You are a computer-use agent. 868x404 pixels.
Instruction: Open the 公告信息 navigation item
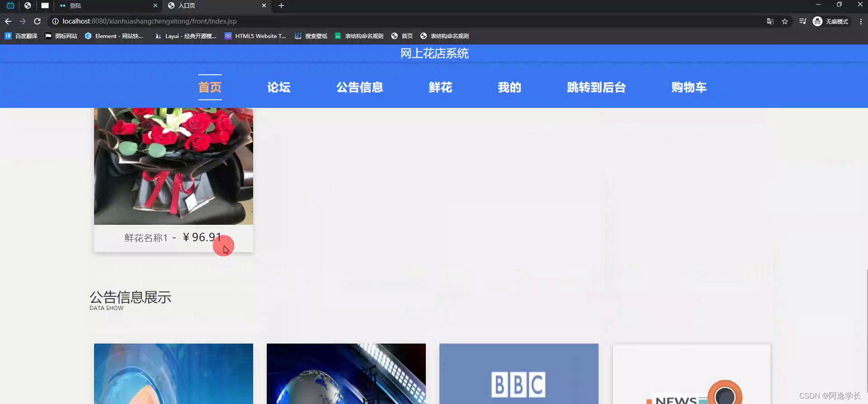click(x=359, y=87)
